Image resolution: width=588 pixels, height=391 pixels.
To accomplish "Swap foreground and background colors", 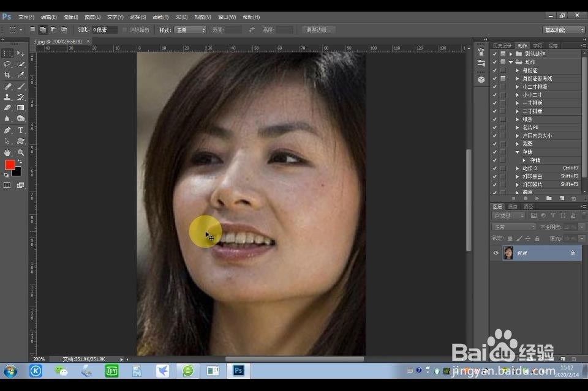I will tap(20, 162).
